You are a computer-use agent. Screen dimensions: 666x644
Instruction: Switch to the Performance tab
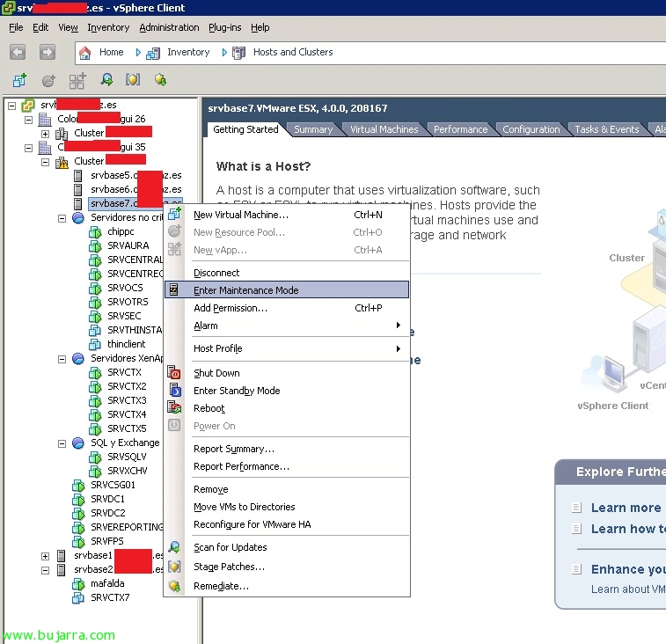point(460,129)
